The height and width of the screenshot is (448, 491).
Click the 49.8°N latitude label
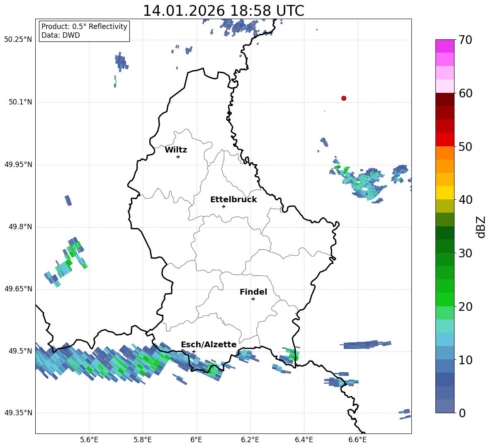[x=20, y=227]
